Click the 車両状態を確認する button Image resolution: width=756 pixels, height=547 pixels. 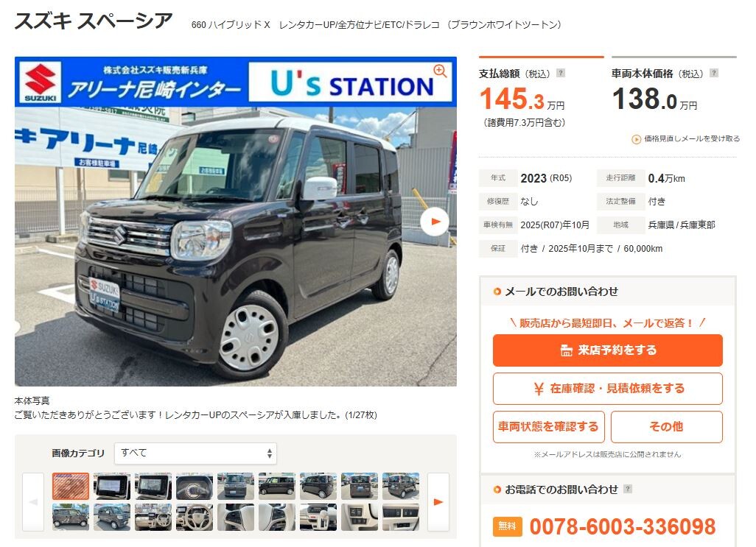tap(549, 426)
